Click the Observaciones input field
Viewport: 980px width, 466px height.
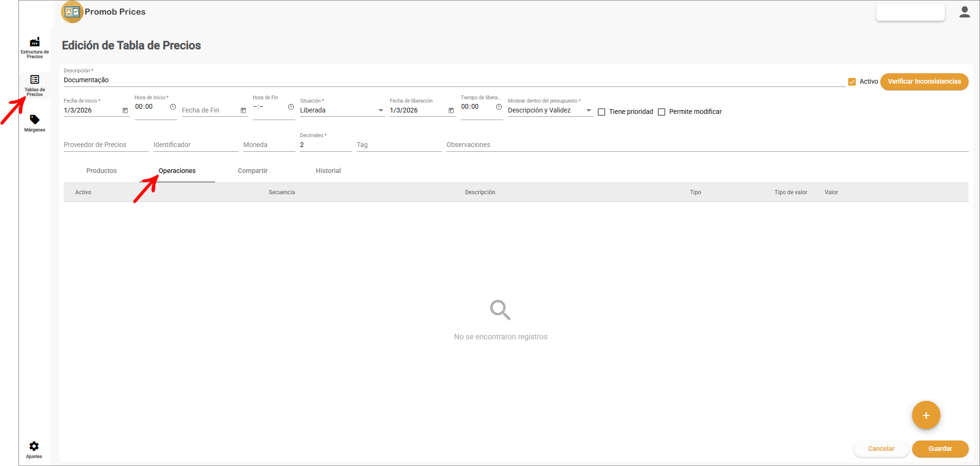706,145
